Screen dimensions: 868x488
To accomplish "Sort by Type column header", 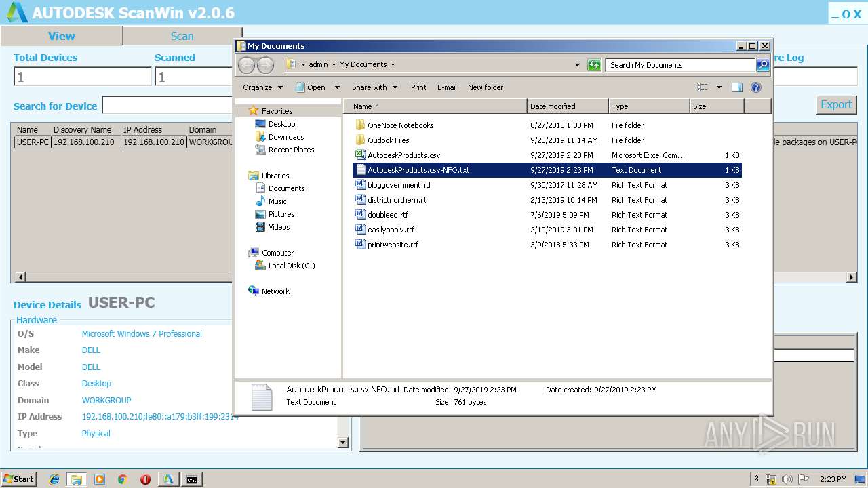I will [x=649, y=106].
